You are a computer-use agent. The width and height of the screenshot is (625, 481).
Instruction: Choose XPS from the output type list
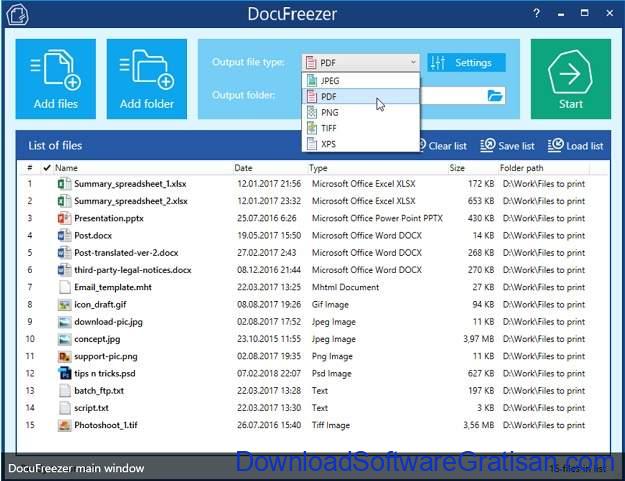pyautogui.click(x=361, y=144)
